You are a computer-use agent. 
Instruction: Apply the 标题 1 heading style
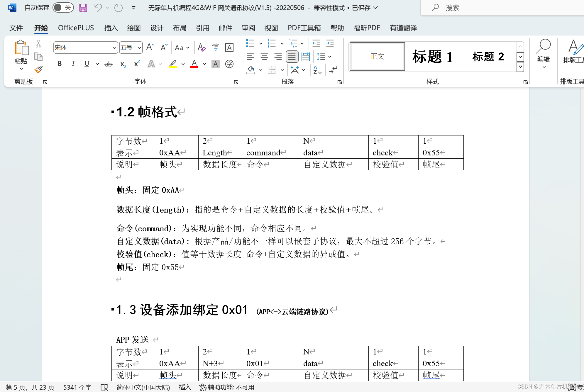coord(432,57)
